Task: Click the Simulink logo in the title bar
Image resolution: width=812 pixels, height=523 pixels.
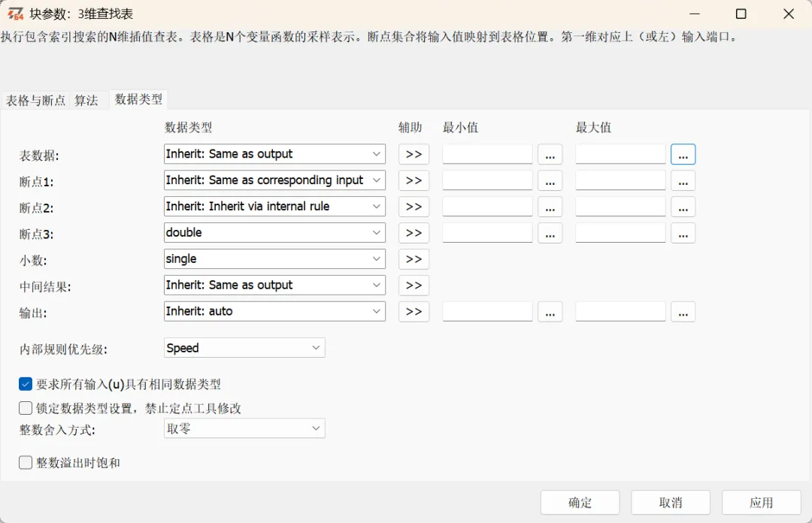Action: pos(17,13)
